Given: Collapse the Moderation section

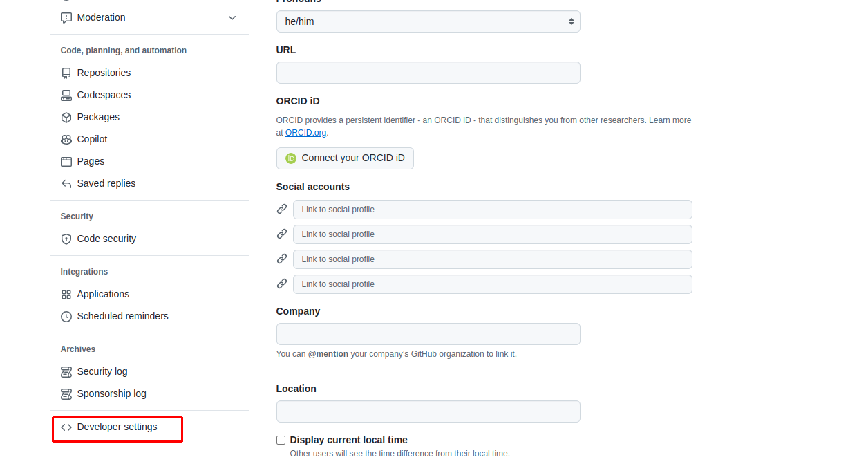Looking at the screenshot, I should click(x=232, y=17).
